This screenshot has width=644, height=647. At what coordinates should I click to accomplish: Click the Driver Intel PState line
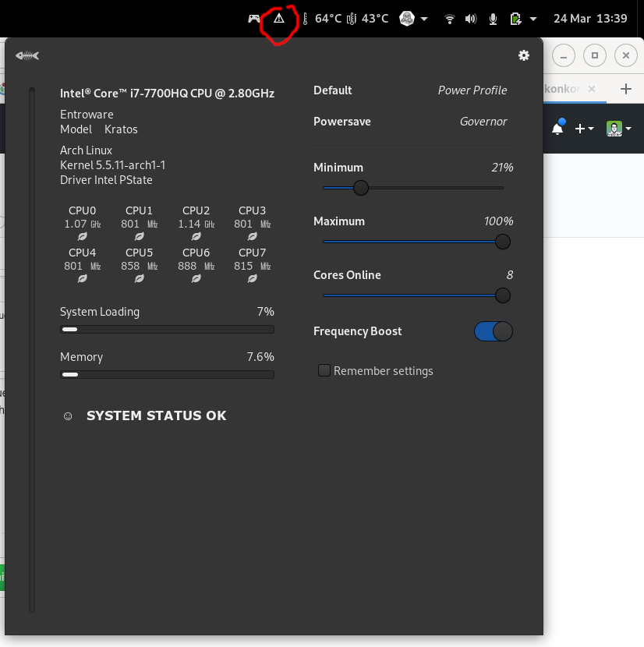pos(106,180)
